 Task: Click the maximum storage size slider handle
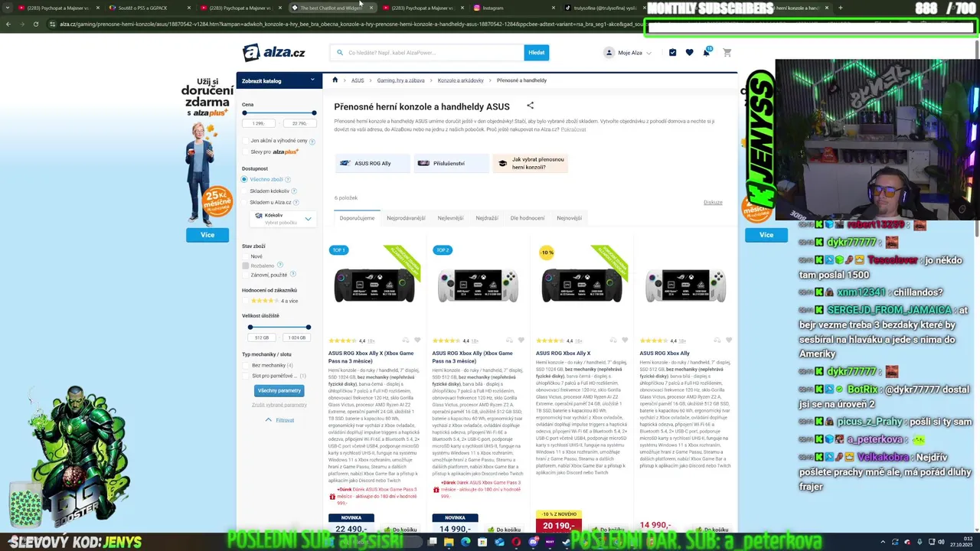click(x=309, y=328)
